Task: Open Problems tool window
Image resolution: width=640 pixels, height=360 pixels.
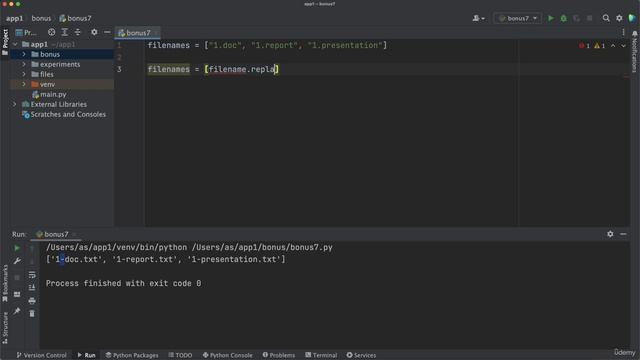Action: [x=279, y=355]
